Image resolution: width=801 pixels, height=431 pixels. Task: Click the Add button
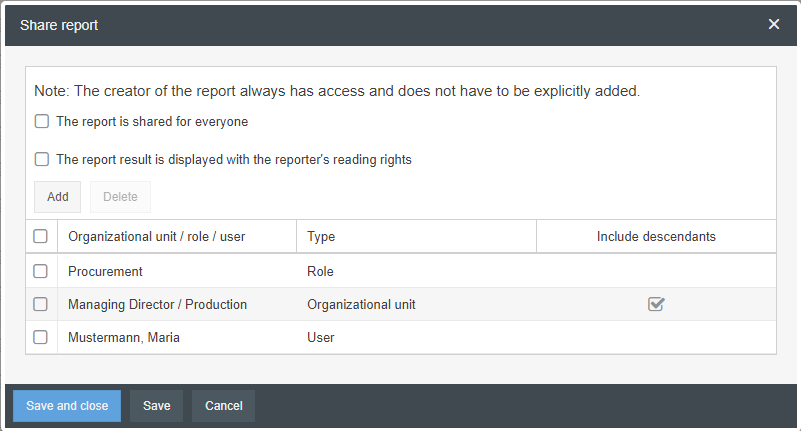58,197
